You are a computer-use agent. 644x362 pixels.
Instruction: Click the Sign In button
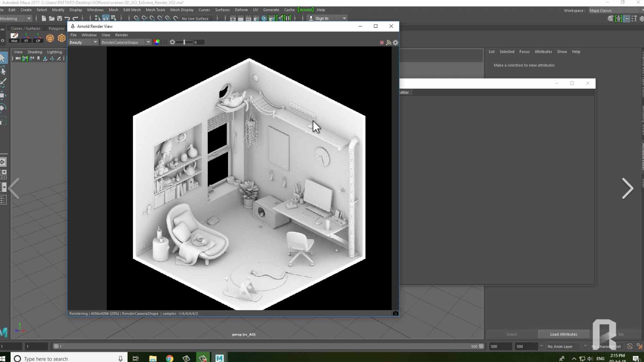(x=321, y=18)
